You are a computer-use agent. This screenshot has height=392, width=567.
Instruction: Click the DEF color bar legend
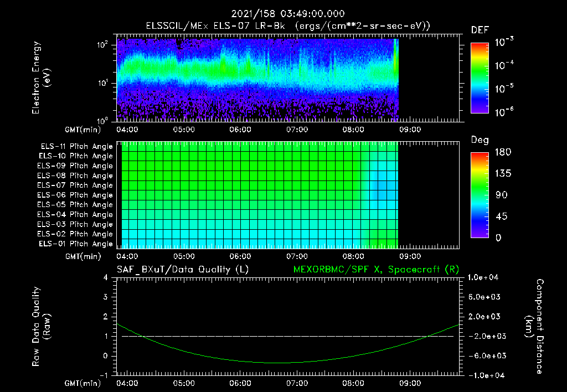(x=480, y=78)
